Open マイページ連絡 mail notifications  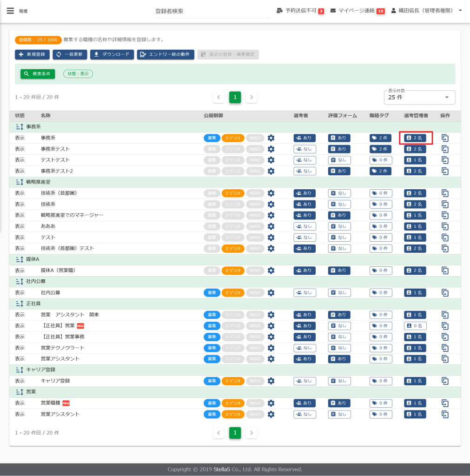pyautogui.click(x=333, y=11)
